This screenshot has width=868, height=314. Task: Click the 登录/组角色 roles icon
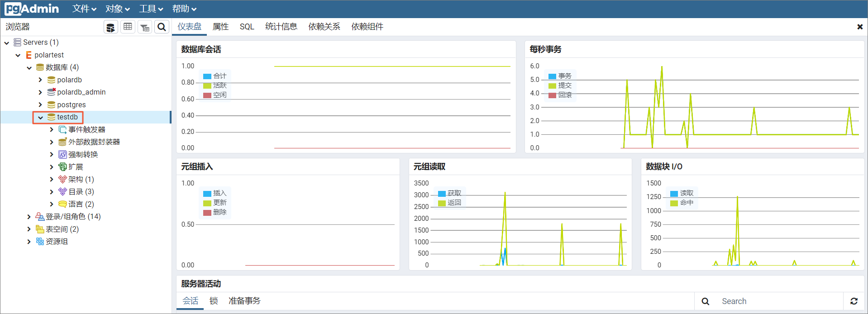pos(40,216)
